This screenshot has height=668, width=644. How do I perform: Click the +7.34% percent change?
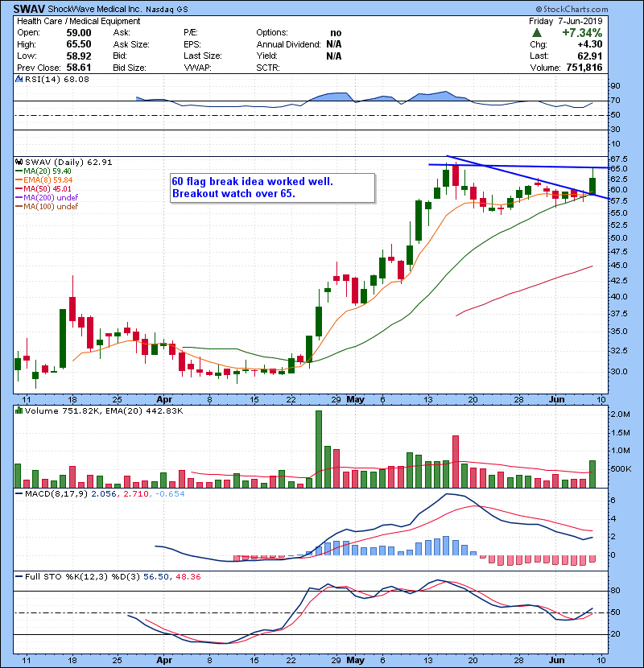coord(582,33)
